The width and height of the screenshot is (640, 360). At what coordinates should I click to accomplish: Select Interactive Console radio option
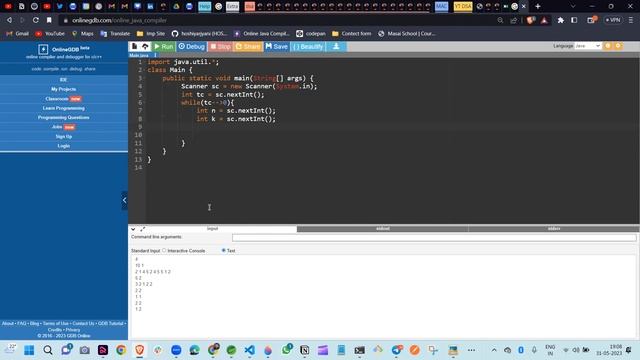click(164, 250)
